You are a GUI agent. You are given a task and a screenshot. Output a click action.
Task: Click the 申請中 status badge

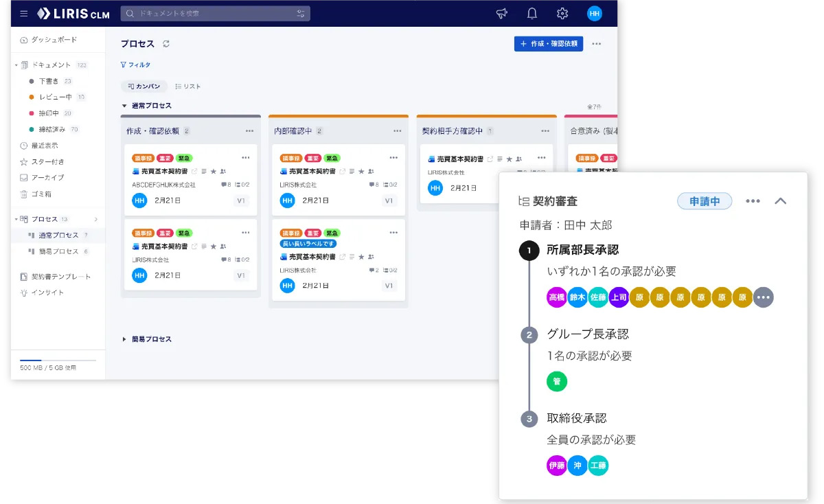tap(705, 201)
